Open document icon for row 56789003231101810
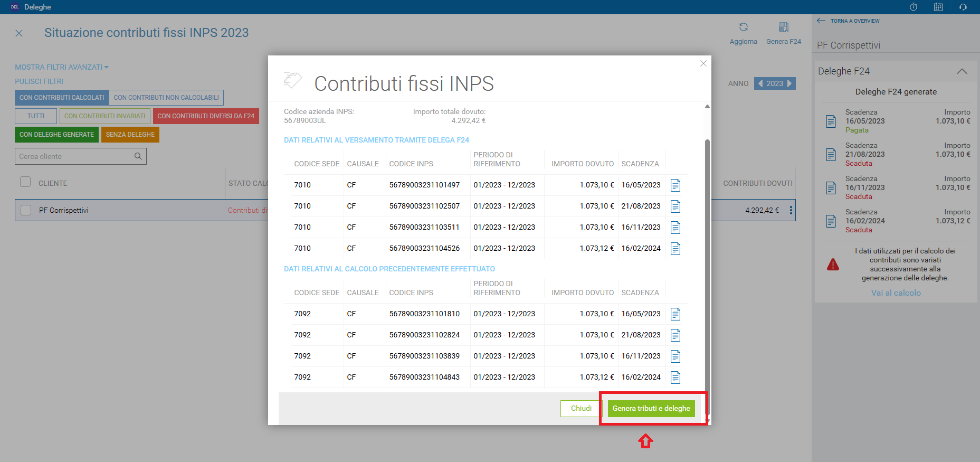 pyautogui.click(x=675, y=314)
